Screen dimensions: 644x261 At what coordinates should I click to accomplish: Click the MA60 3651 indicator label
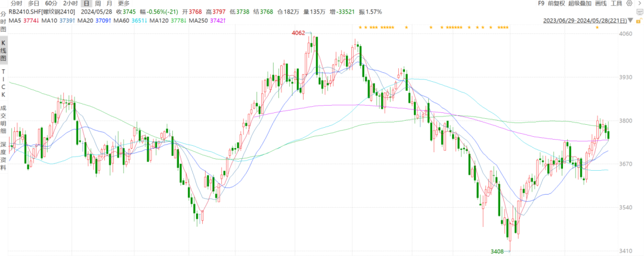coord(130,20)
